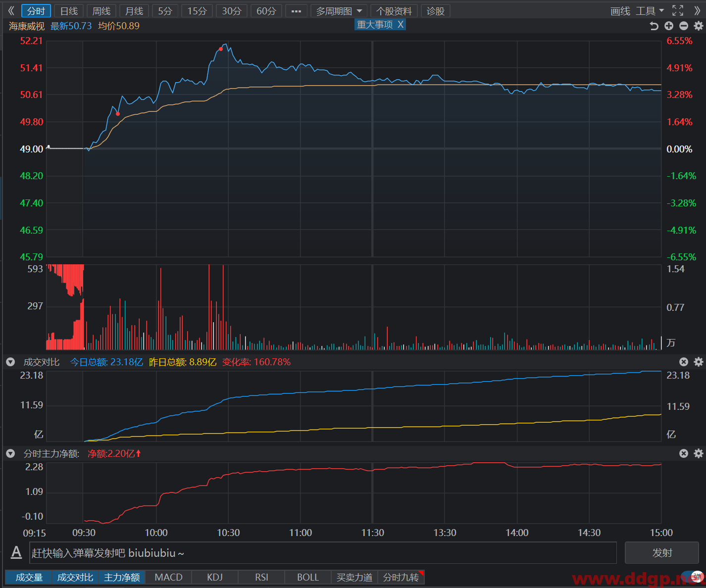The image size is (706, 588).
Task: Switch to the 30分 period
Action: click(232, 11)
